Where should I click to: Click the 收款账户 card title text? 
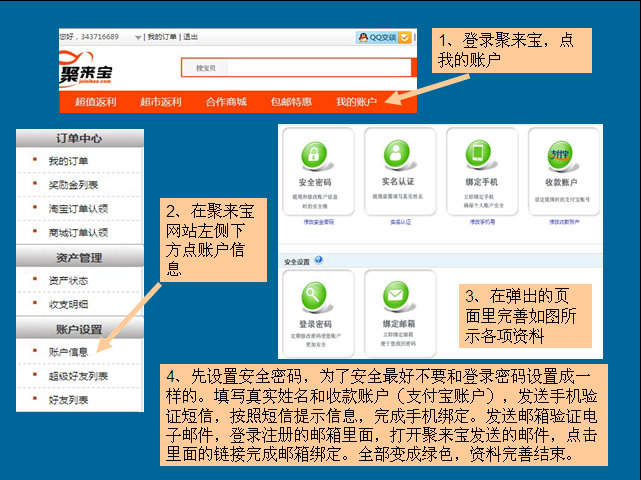pyautogui.click(x=561, y=182)
